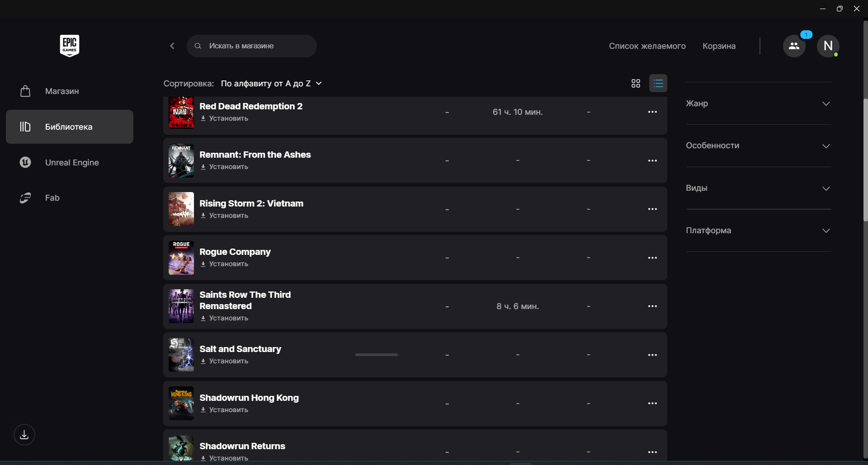
Task: Click the back arrow next to search
Action: [172, 46]
